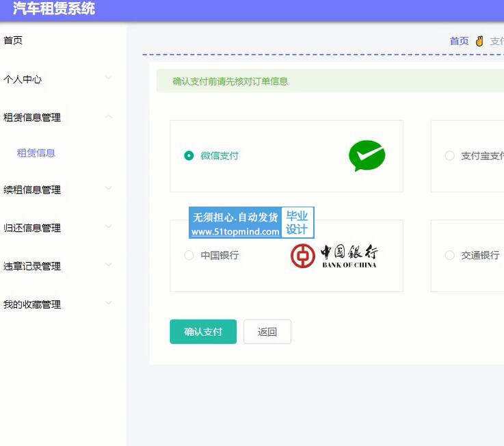Click the 汽车租赁系统 header title
Screen dimensions: 504x446
(x=53, y=8)
